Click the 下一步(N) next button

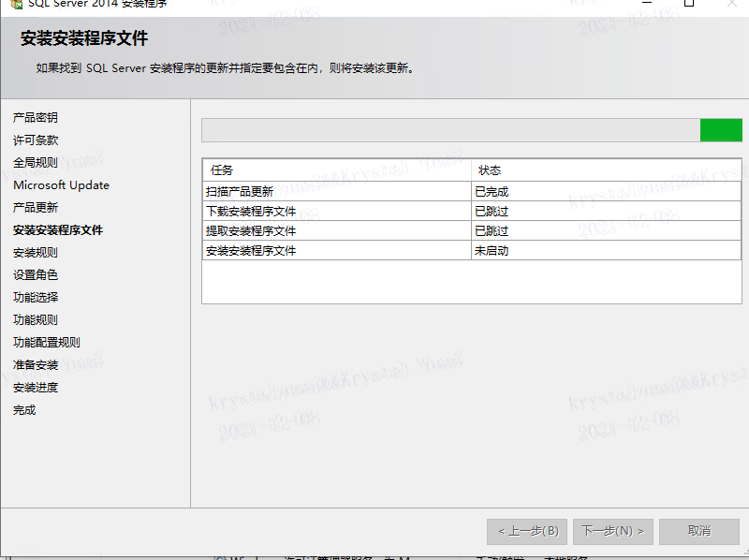tap(613, 531)
